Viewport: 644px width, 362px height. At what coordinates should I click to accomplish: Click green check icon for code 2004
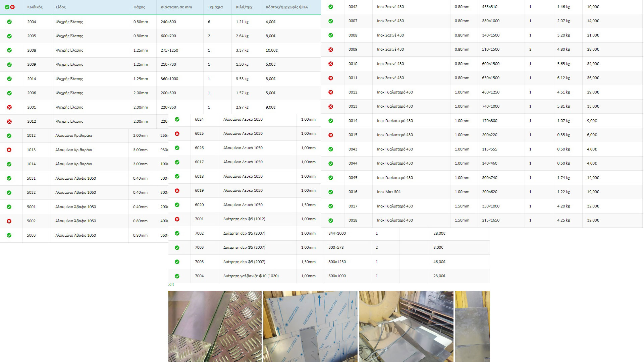point(9,22)
